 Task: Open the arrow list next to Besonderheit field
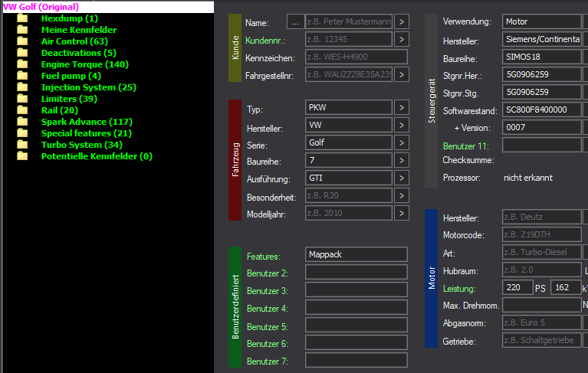pos(402,195)
